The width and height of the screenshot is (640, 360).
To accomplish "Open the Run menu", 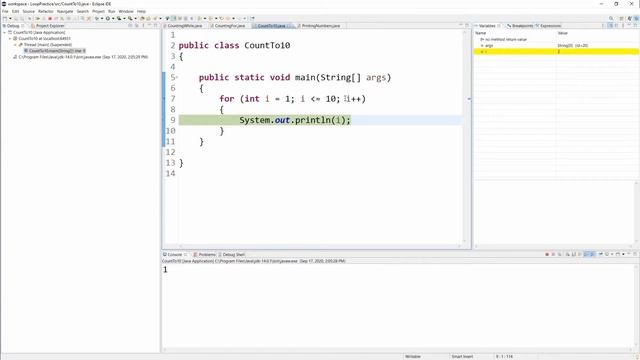I will tap(111, 11).
